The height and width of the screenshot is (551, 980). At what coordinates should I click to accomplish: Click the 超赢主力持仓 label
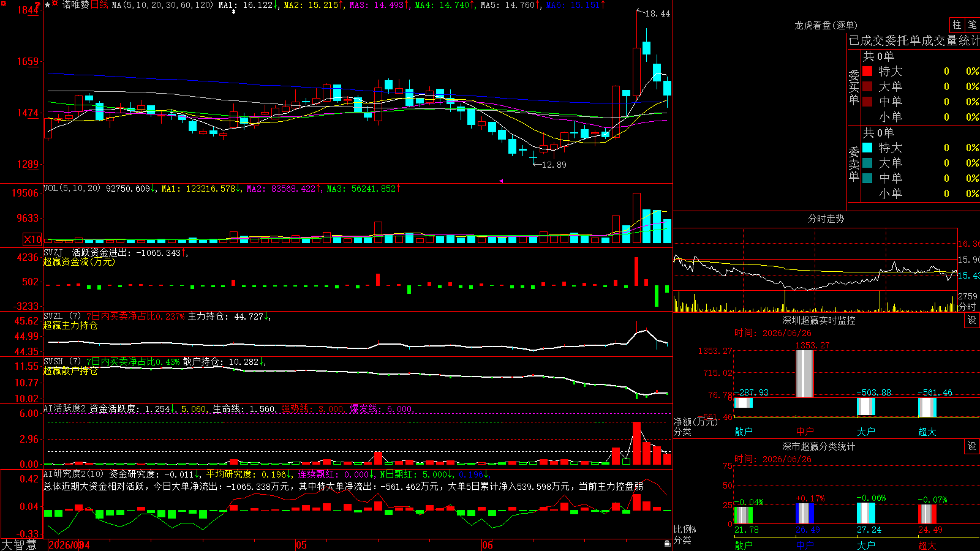click(70, 325)
